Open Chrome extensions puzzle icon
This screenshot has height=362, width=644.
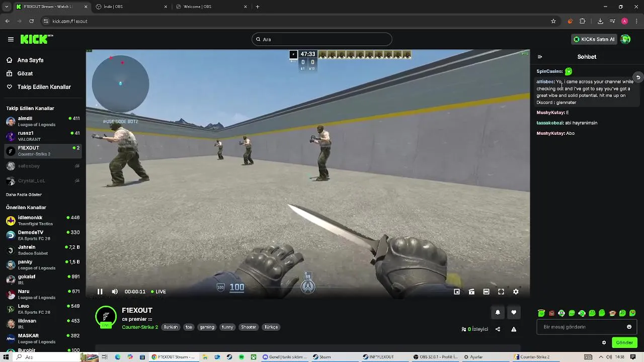583,21
